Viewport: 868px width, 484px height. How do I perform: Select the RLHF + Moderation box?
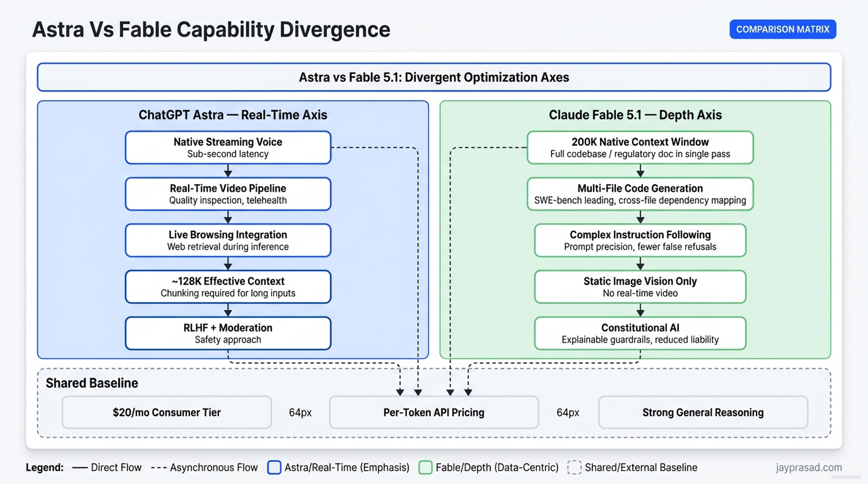pos(228,334)
